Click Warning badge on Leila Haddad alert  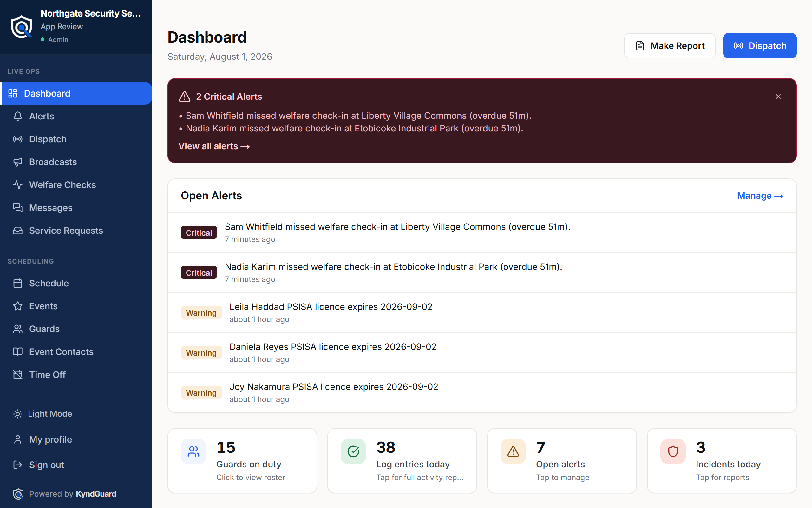click(201, 312)
